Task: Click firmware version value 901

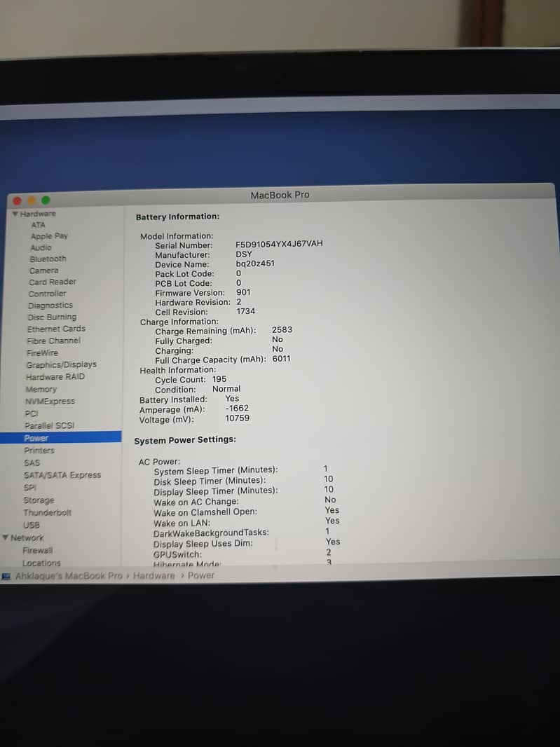Action: coord(243,292)
